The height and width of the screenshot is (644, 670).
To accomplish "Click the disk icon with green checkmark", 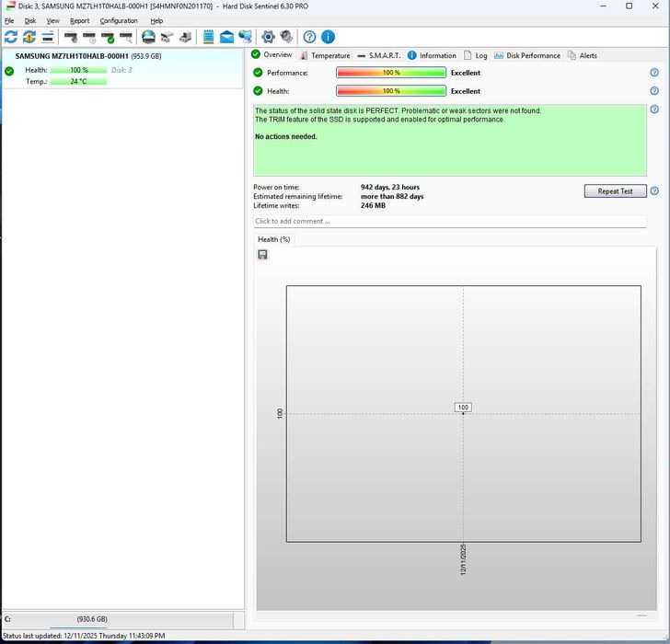I will pyautogui.click(x=108, y=37).
